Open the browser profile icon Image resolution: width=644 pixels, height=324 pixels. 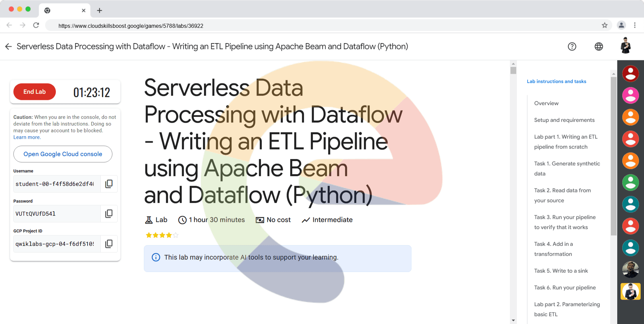coord(621,25)
